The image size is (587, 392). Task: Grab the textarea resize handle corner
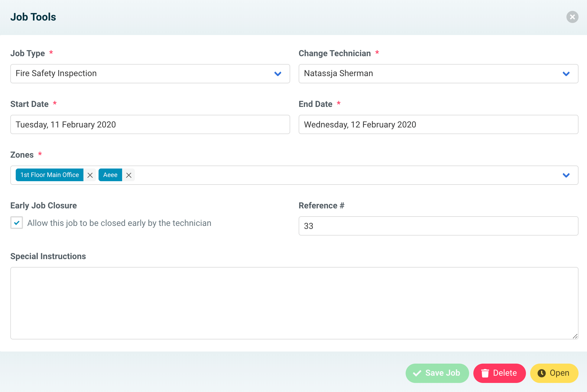pyautogui.click(x=575, y=336)
